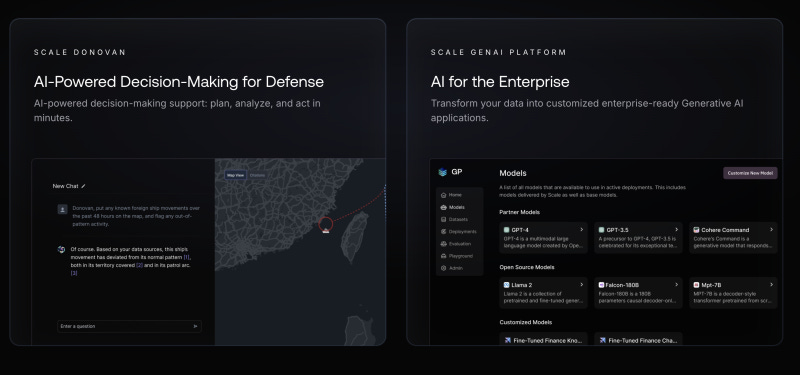
Task: Switch to the Map View tab
Action: [236, 175]
